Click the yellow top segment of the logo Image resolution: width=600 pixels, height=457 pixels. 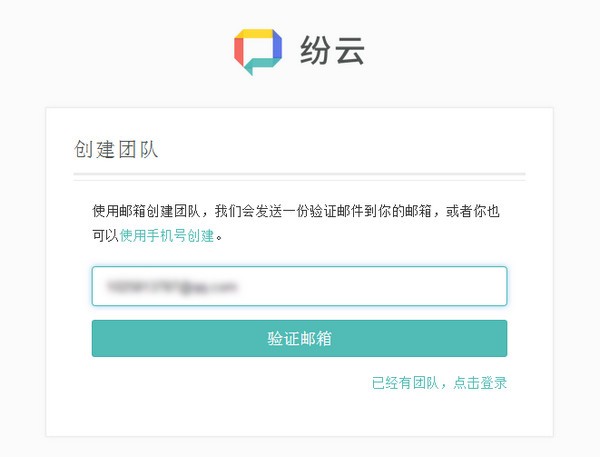(258, 33)
